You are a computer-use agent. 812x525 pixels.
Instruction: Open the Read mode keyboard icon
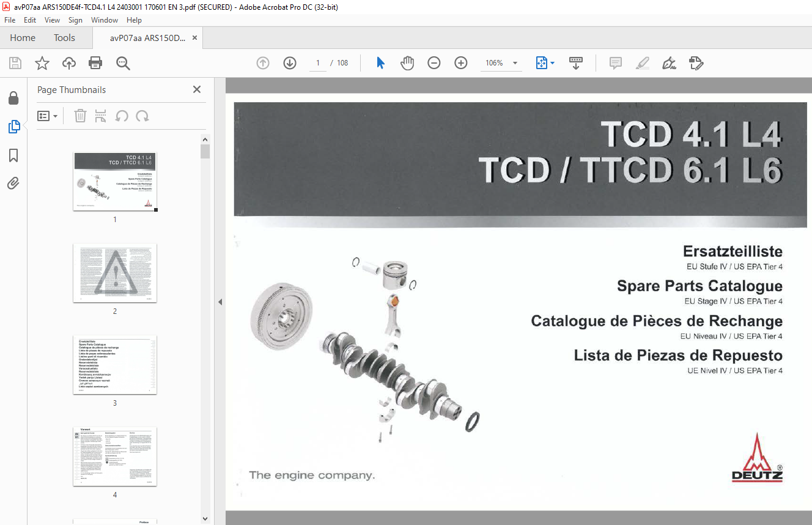(x=576, y=63)
